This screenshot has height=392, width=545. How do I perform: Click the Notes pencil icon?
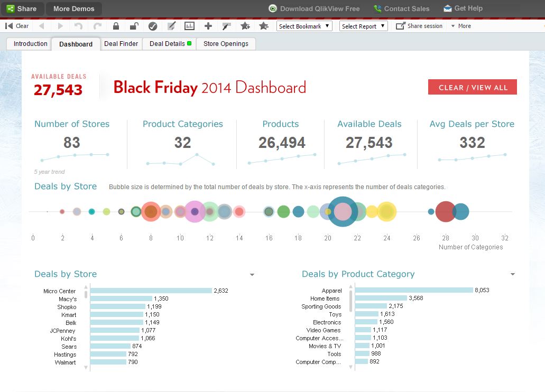coord(171,26)
